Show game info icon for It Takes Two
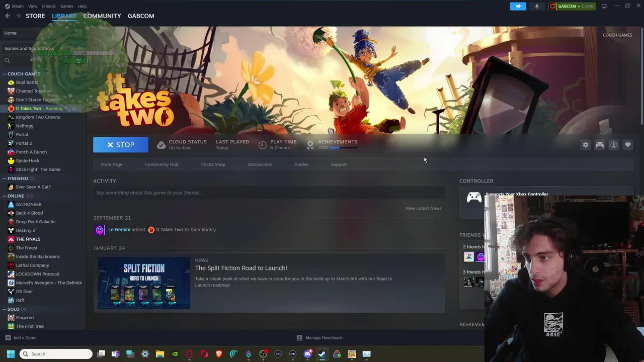Screen dimensions: 644x362 [614, 145]
